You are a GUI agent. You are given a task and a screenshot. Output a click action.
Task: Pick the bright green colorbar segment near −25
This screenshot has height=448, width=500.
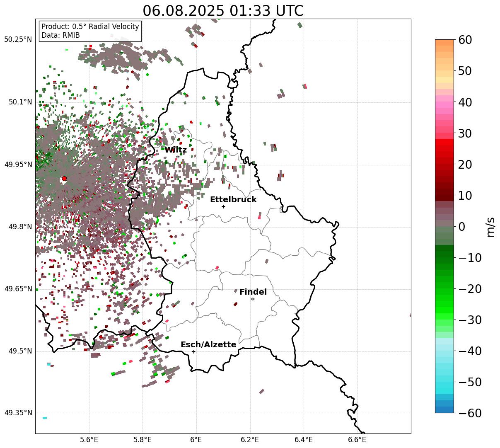(444, 304)
